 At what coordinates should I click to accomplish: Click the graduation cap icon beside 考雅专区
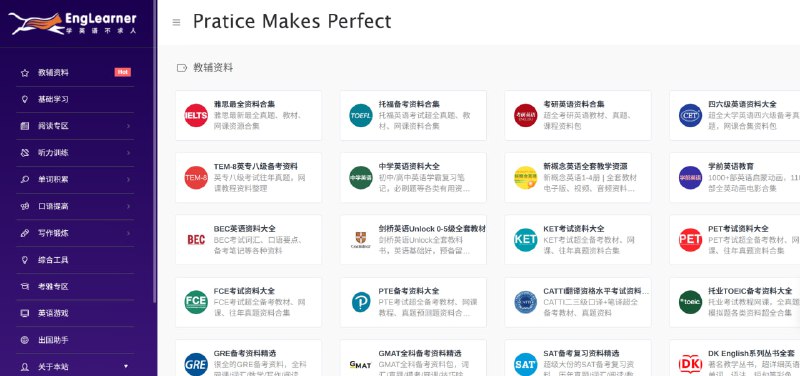(x=24, y=287)
